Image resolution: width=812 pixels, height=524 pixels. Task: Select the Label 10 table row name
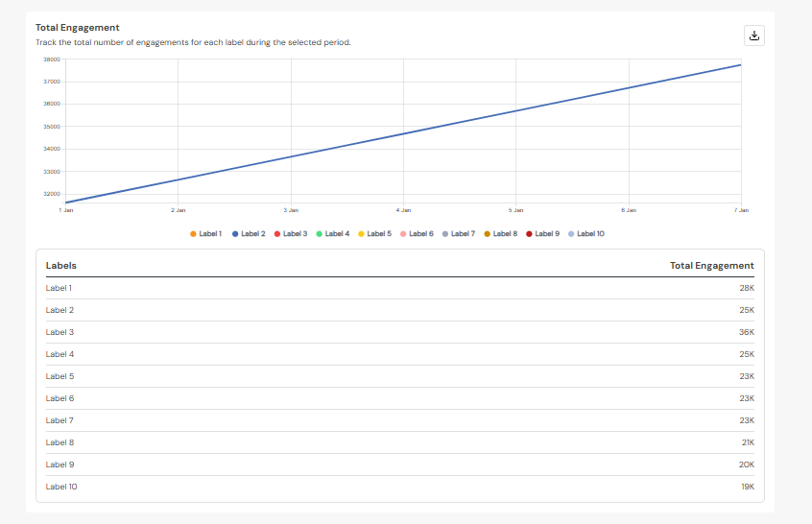[x=61, y=487]
